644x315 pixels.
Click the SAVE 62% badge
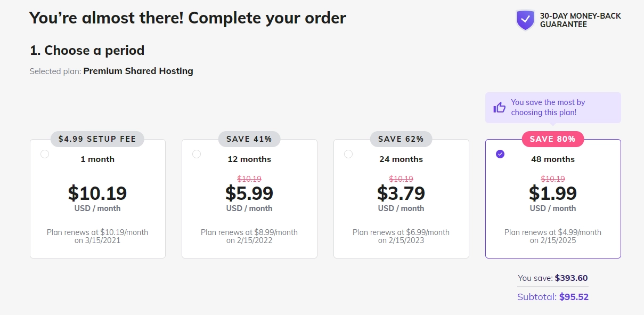tap(401, 139)
